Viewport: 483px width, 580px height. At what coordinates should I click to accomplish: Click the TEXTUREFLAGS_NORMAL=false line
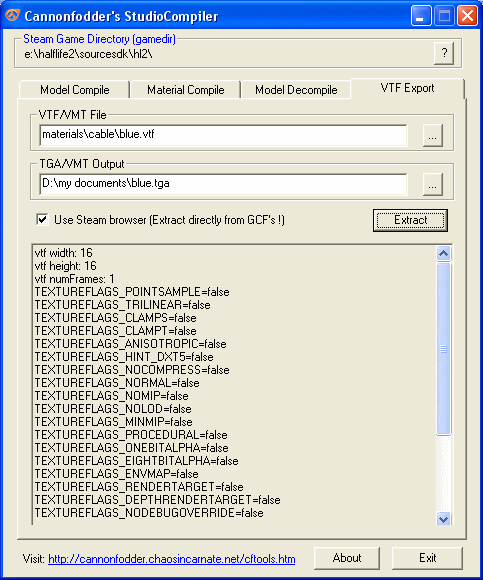[x=117, y=383]
